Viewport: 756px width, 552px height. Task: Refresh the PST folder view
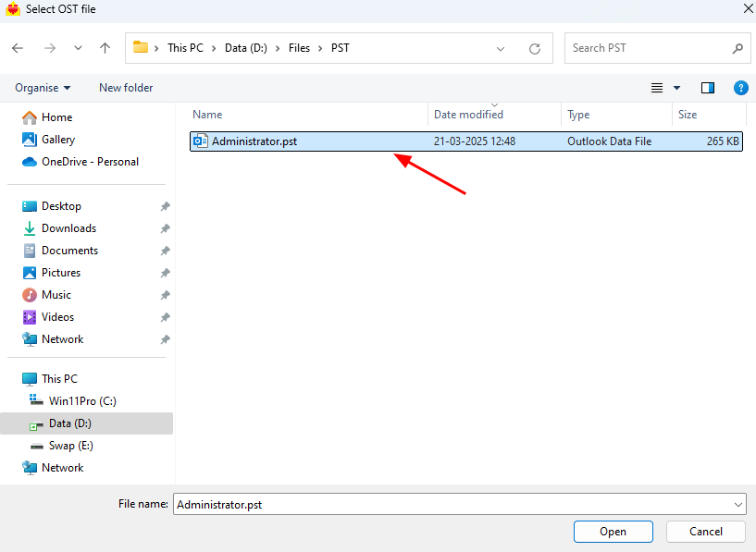(x=534, y=48)
